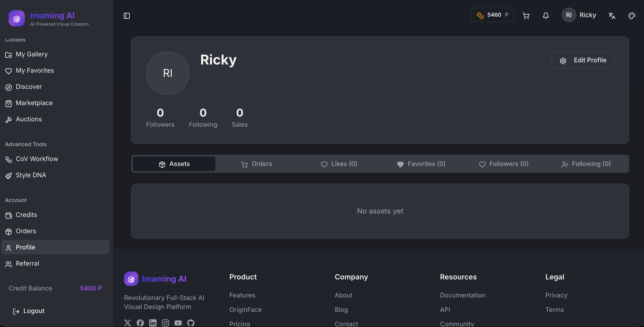
Task: Open the Ricky user account menu
Action: coord(579,15)
